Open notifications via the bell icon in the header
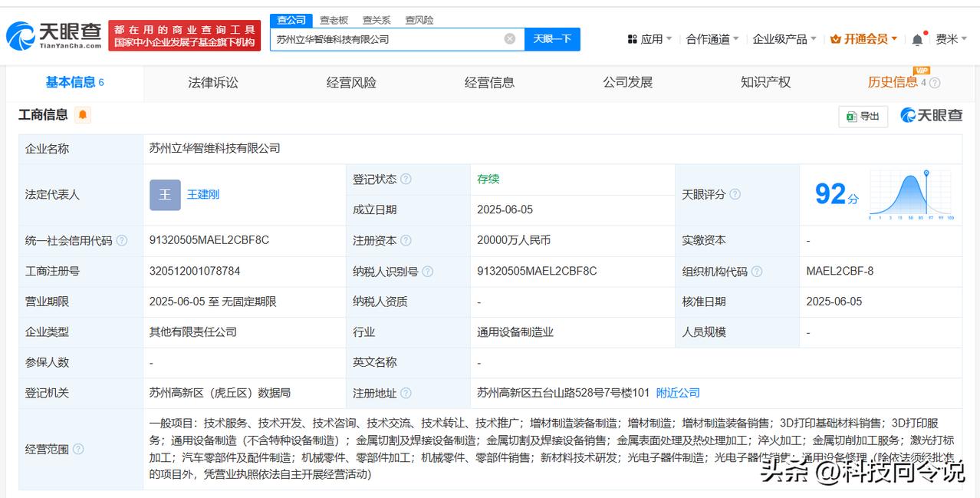Image resolution: width=980 pixels, height=498 pixels. 918,39
